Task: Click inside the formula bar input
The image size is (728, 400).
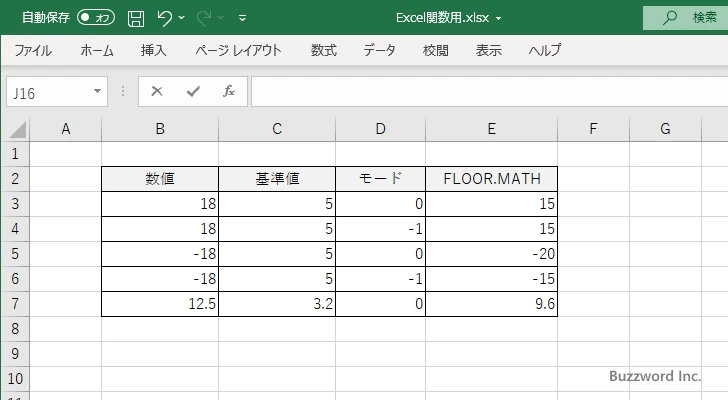Action: [480, 91]
